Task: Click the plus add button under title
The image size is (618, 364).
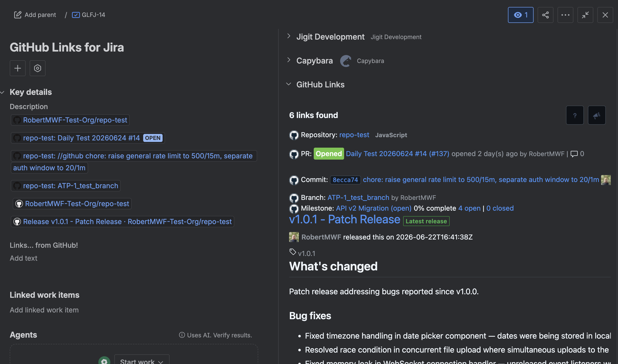Action: coord(18,68)
